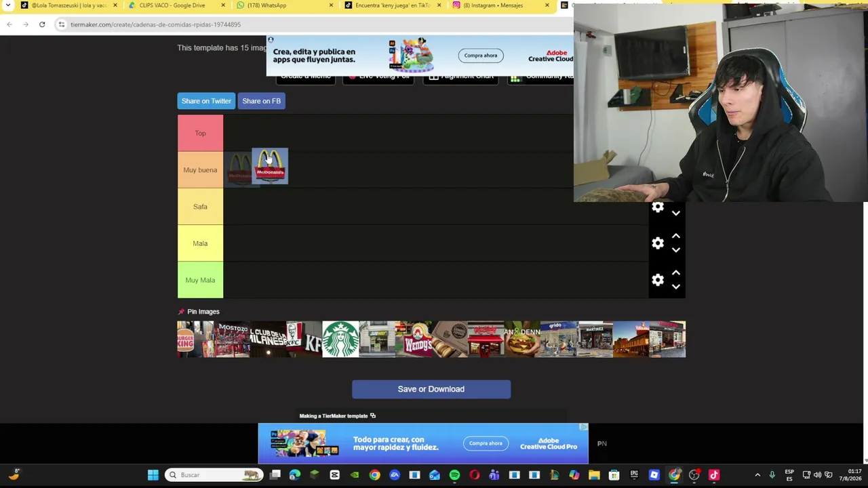Close the CLIPS VACO Google Drive tab
The width and height of the screenshot is (868, 488).
point(223,5)
